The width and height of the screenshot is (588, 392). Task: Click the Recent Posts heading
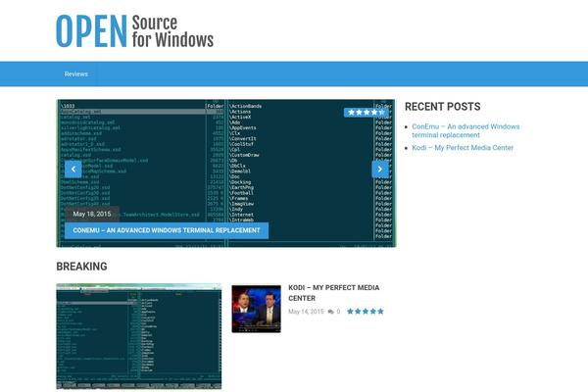443,107
